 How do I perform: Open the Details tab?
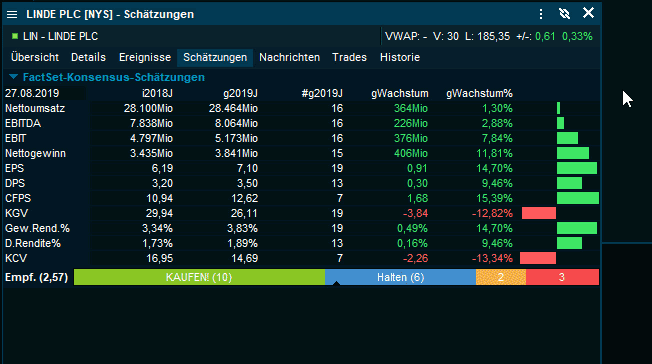(88, 57)
